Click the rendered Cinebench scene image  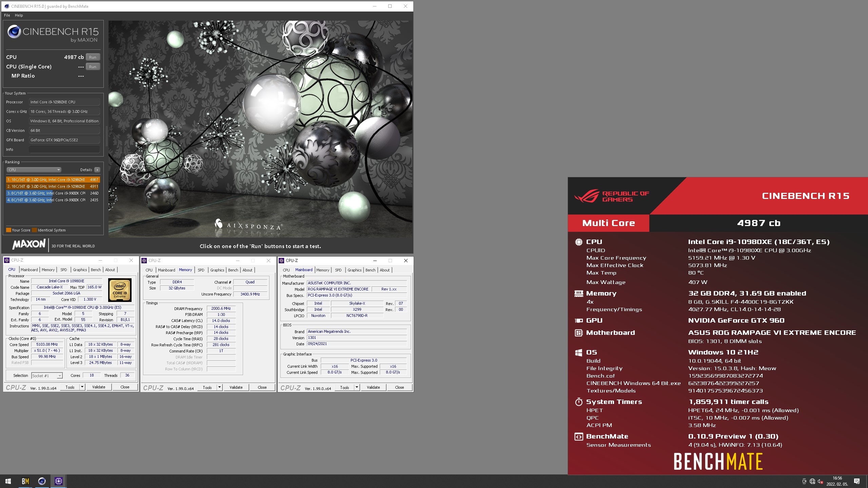coord(260,129)
